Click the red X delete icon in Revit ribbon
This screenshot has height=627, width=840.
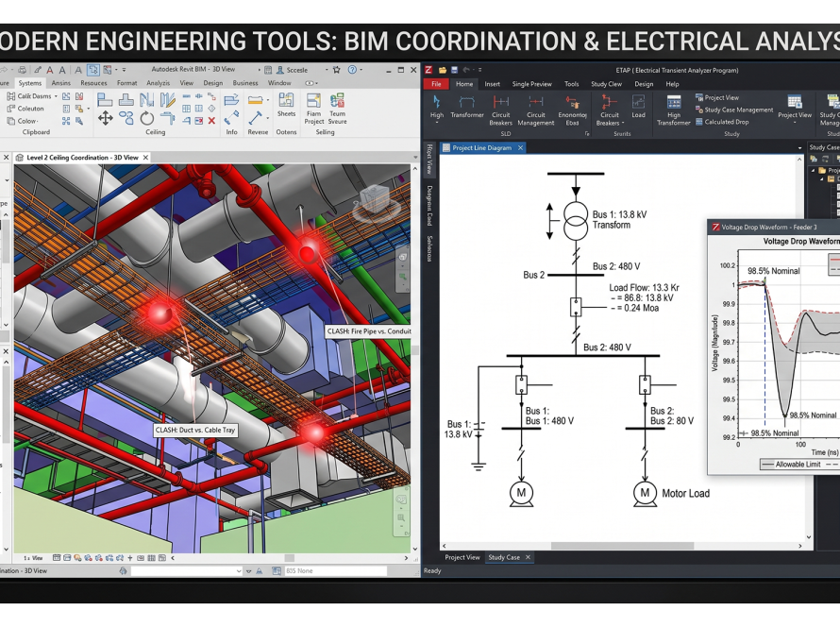pos(211,121)
